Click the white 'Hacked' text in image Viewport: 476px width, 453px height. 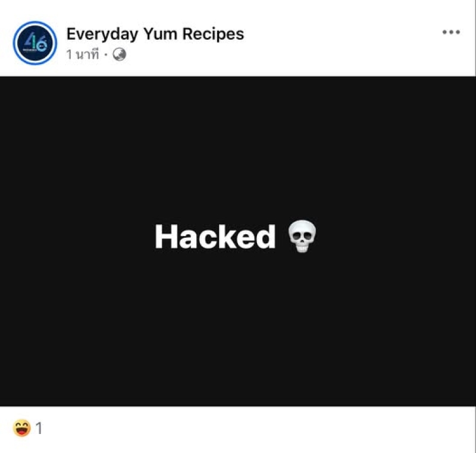click(x=215, y=237)
